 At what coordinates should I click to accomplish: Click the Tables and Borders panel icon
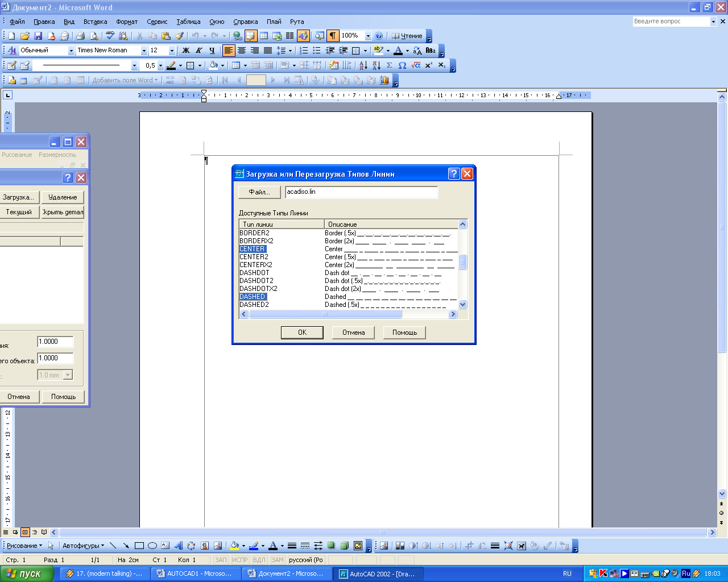251,36
